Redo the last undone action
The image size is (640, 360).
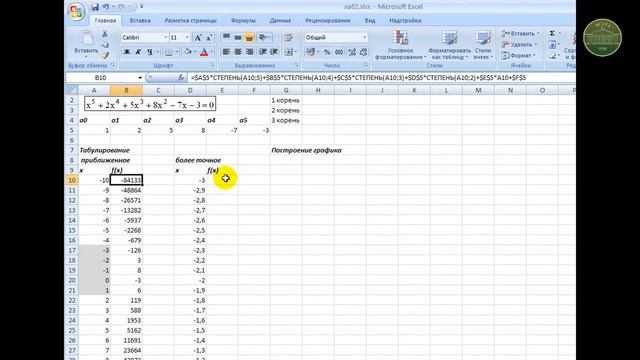coord(122,7)
